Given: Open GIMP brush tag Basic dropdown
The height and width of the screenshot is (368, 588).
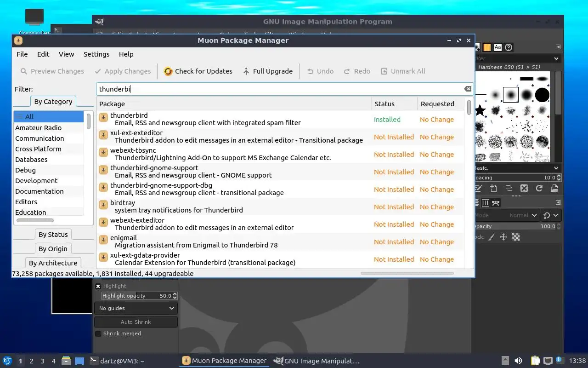Looking at the screenshot, I should (556, 168).
